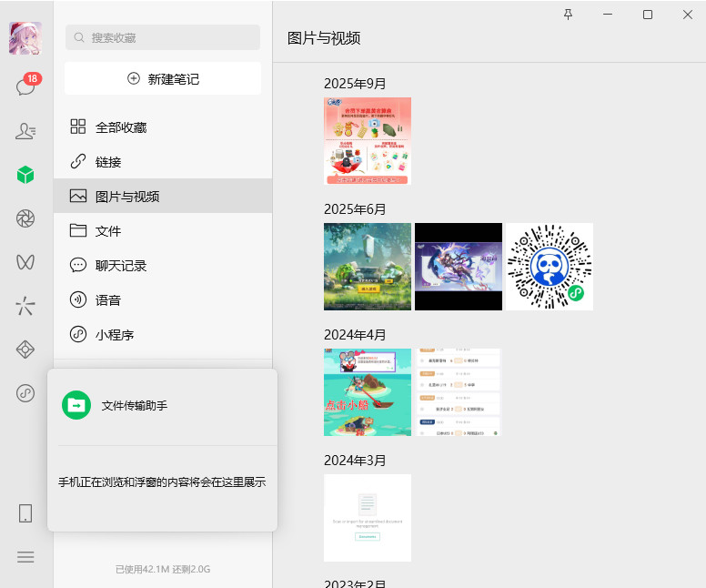Open the Mini Programs icon in sidebar
The width and height of the screenshot is (706, 588).
(x=25, y=393)
